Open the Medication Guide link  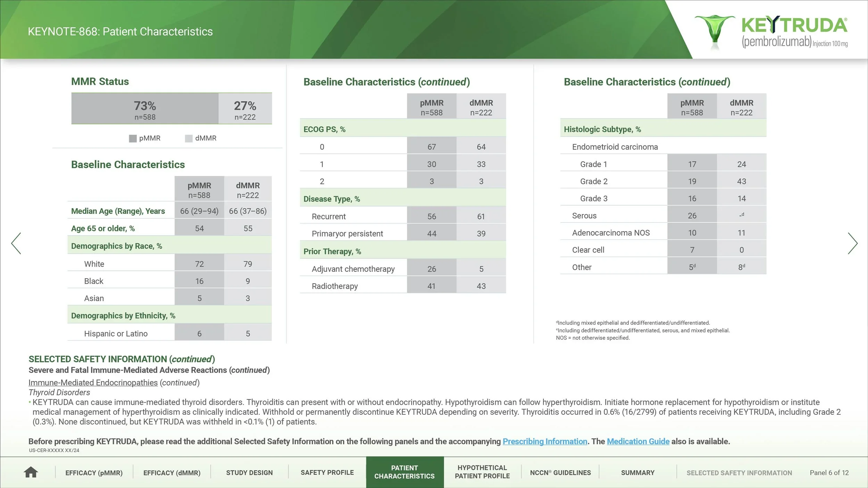coord(638,441)
